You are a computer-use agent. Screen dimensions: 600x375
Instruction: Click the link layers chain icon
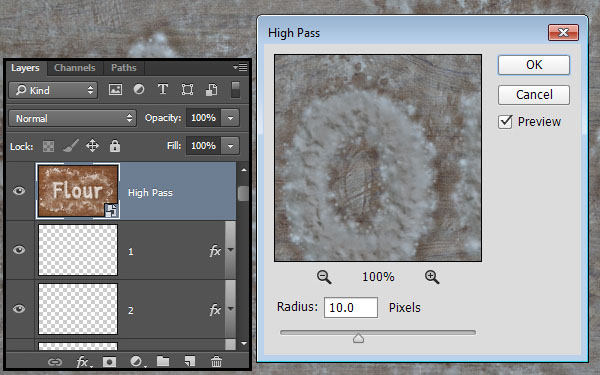55,362
